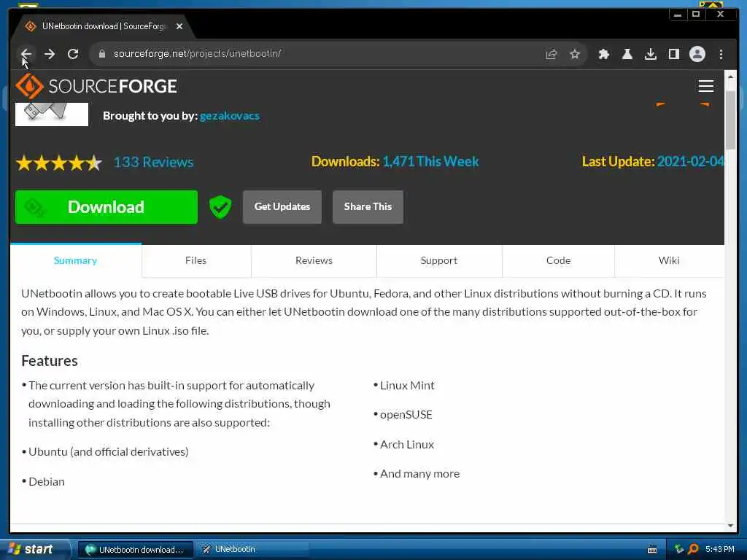This screenshot has height=560, width=747.
Task: Switch to the Files tab
Action: 196,260
